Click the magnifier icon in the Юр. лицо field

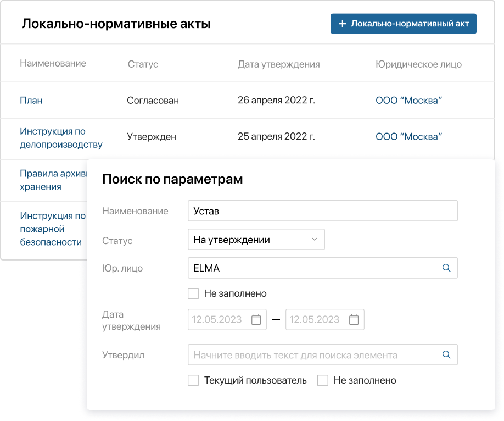pos(445,268)
